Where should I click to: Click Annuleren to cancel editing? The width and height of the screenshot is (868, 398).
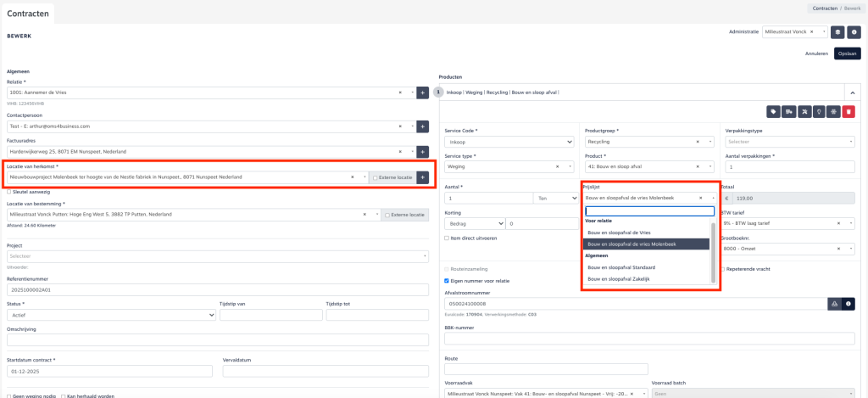(815, 53)
